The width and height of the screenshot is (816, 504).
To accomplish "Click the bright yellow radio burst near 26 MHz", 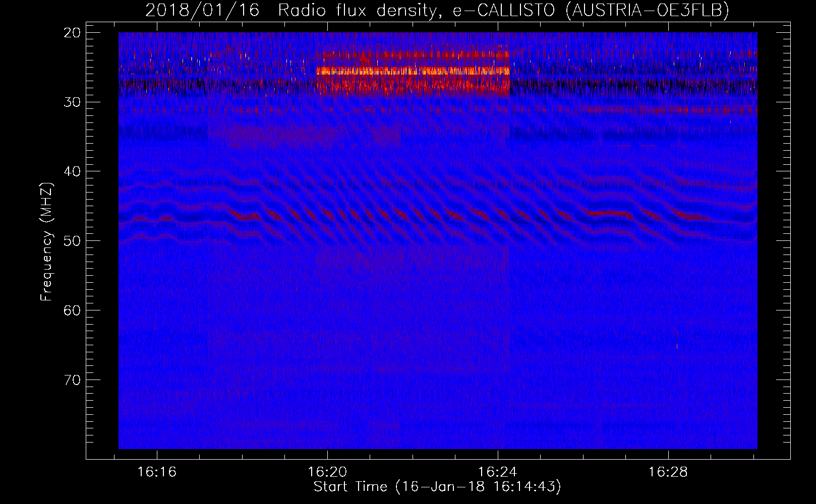I will point(413,71).
